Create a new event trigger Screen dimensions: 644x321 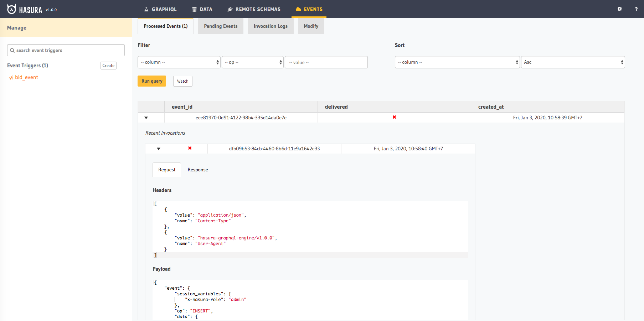coord(108,66)
